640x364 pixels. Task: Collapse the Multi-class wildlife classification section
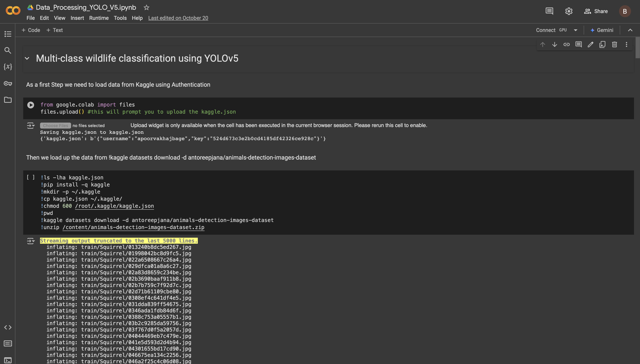pos(27,58)
